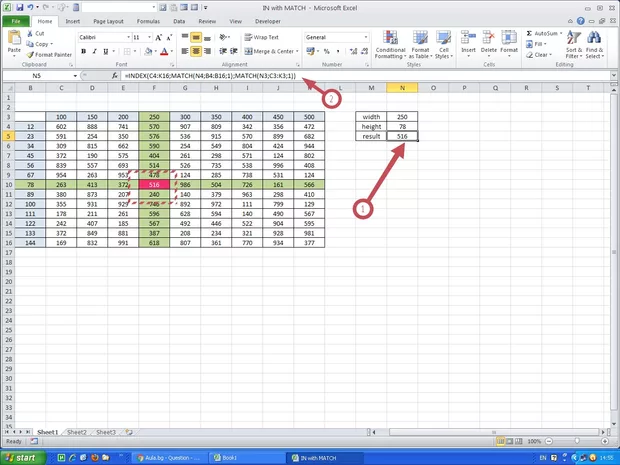Switch to the Formulas tab
Viewport: 620px width, 465px height.
[148, 21]
